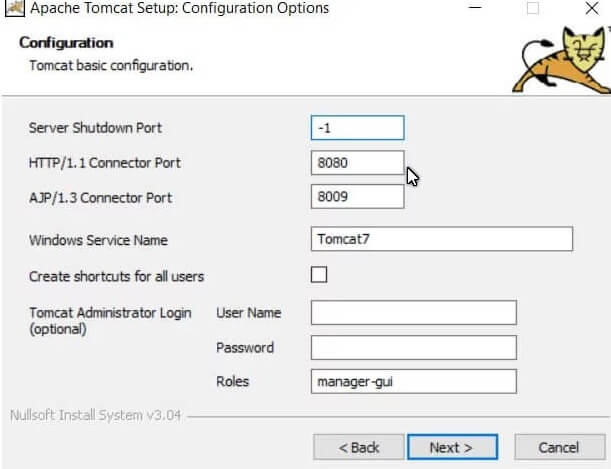611x469 pixels.
Task: Click the HTTP/1.1 Connector Port label
Action: click(x=105, y=162)
